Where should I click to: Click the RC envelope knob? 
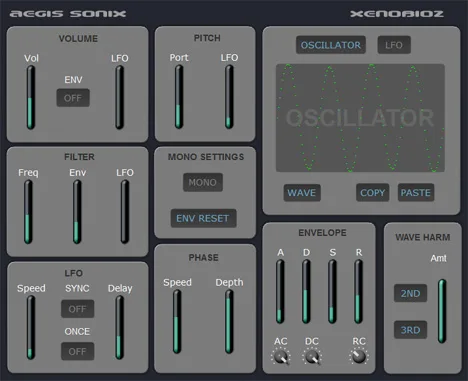(x=359, y=356)
